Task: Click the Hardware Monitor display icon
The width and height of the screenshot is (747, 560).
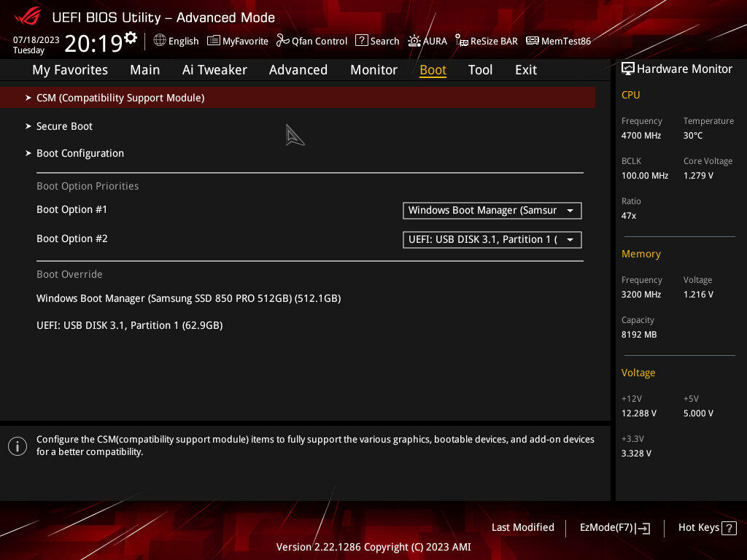Action: click(628, 69)
